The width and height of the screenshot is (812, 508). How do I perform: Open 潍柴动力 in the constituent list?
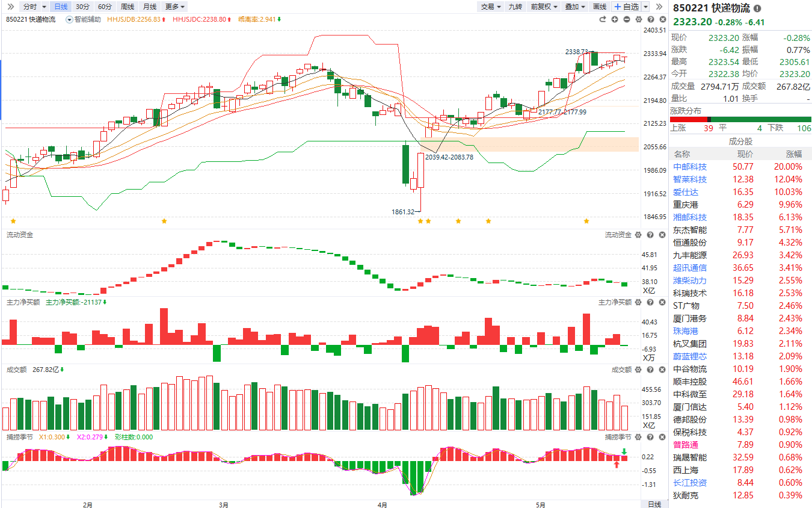click(690, 280)
